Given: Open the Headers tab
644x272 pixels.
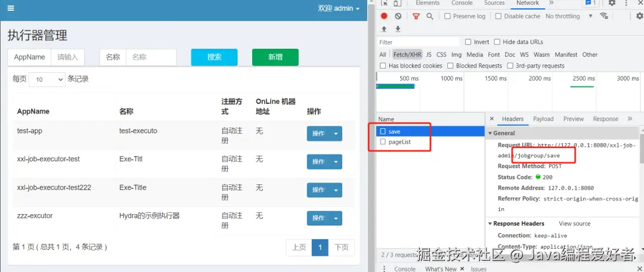Looking at the screenshot, I should pyautogui.click(x=513, y=119).
